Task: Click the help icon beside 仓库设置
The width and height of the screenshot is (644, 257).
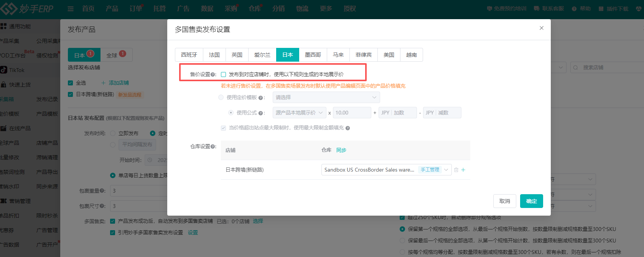Action: click(212, 147)
